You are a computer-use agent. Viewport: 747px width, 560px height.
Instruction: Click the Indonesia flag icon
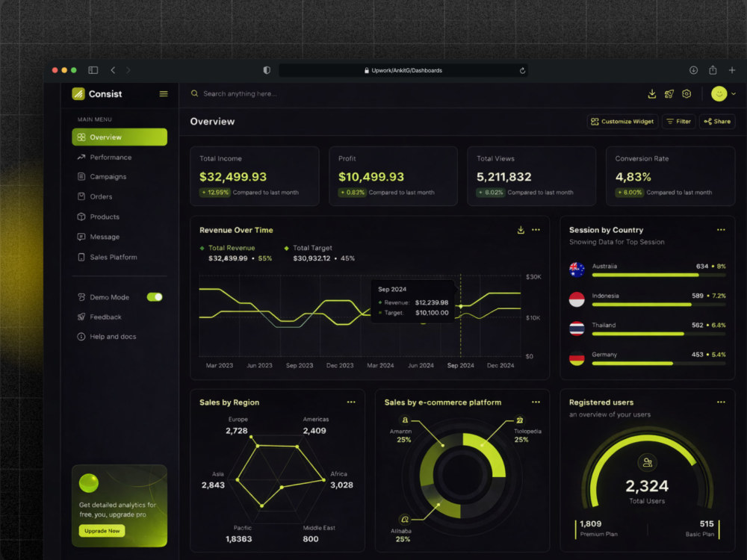pos(577,299)
